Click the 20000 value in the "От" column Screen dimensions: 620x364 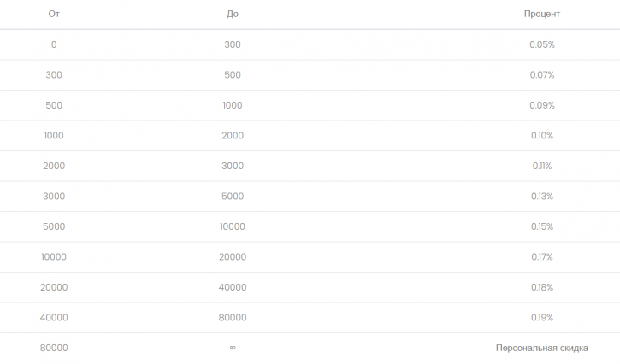point(54,287)
